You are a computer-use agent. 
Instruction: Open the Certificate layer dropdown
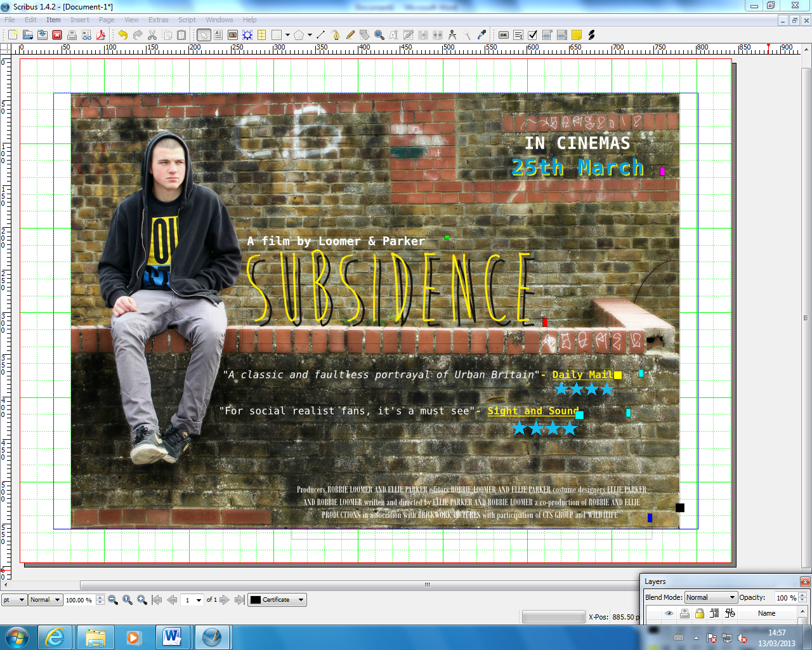point(277,600)
